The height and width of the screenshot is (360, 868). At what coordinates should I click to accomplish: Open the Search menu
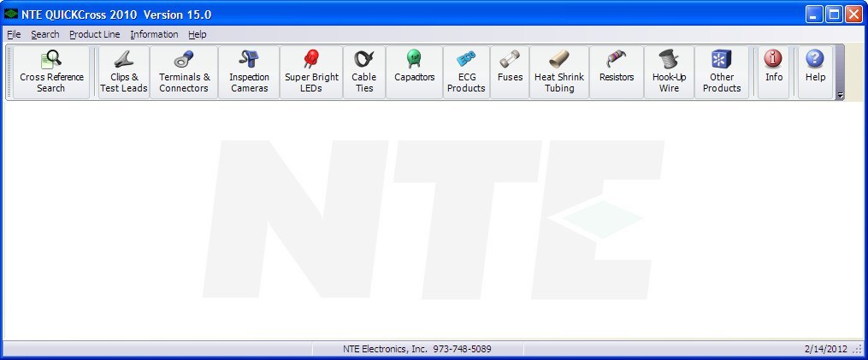pos(44,34)
